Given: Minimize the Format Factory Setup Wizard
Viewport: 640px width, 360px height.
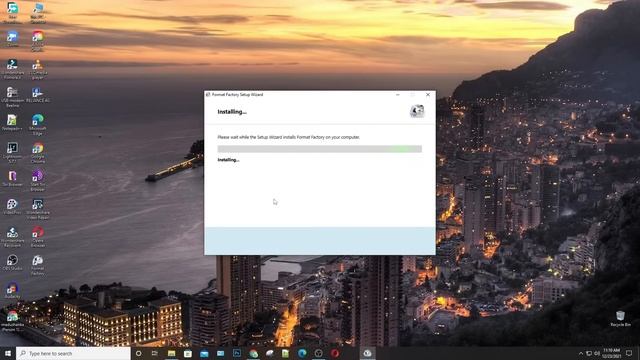Looking at the screenshot, I should pyautogui.click(x=398, y=95).
